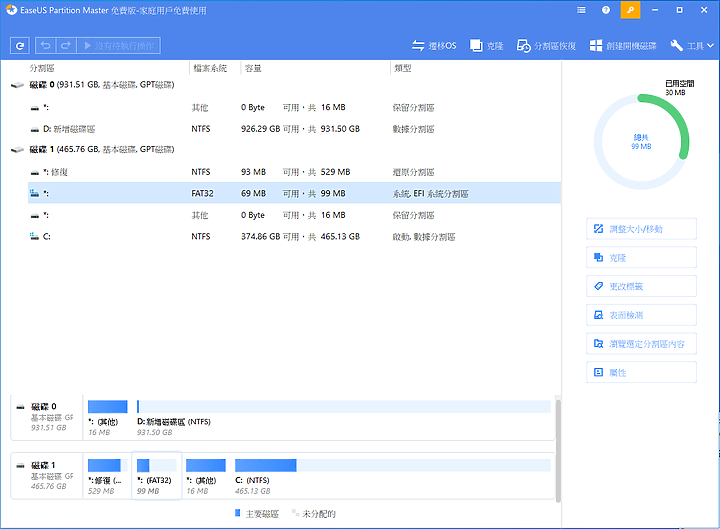Click the Disk 1 drive icon in list

(17, 150)
